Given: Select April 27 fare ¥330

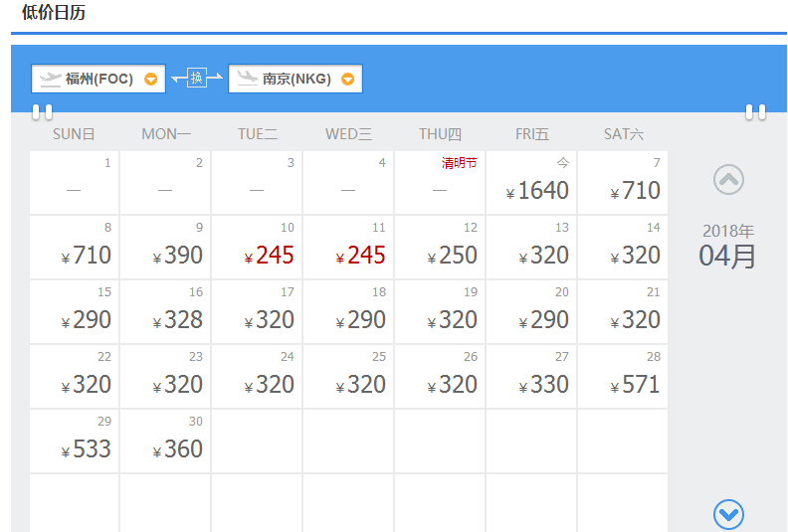Looking at the screenshot, I should point(531,377).
